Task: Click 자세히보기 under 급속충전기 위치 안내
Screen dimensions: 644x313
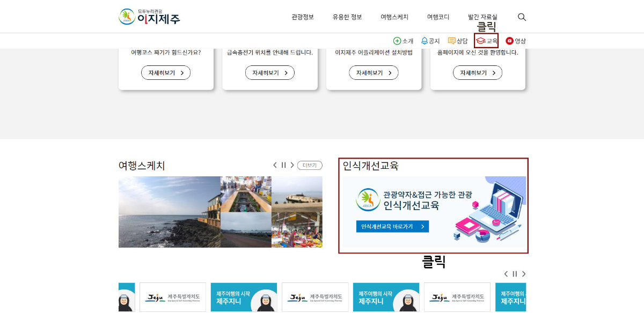Action: click(x=270, y=73)
